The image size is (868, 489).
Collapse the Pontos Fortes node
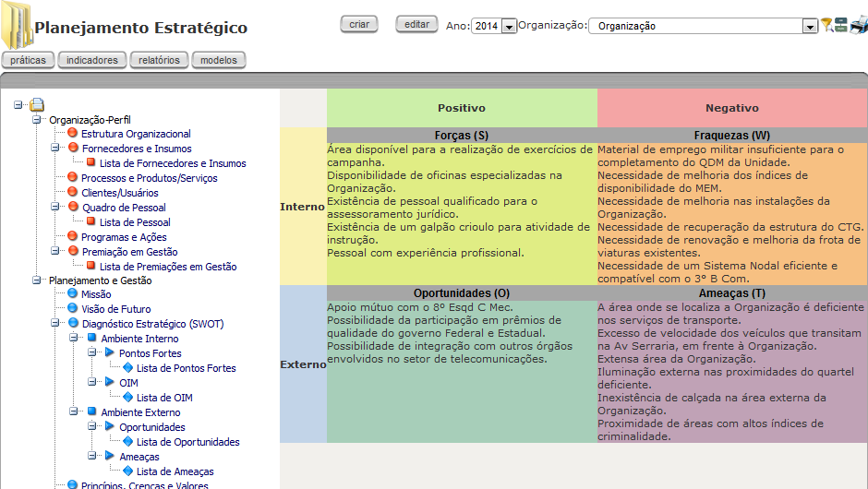tap(92, 352)
